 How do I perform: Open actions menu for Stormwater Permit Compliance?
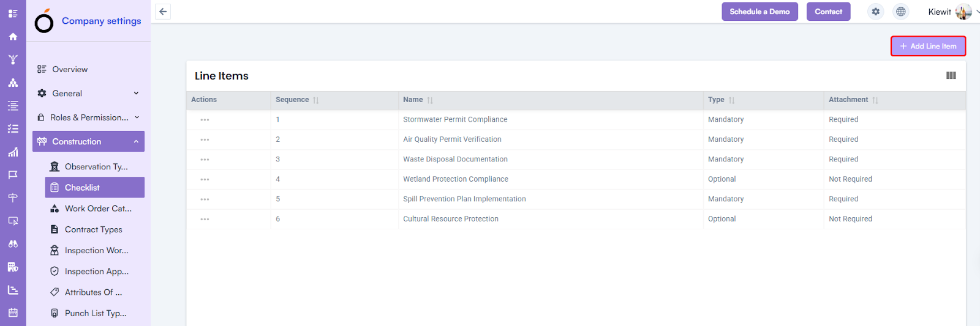pyautogui.click(x=205, y=120)
